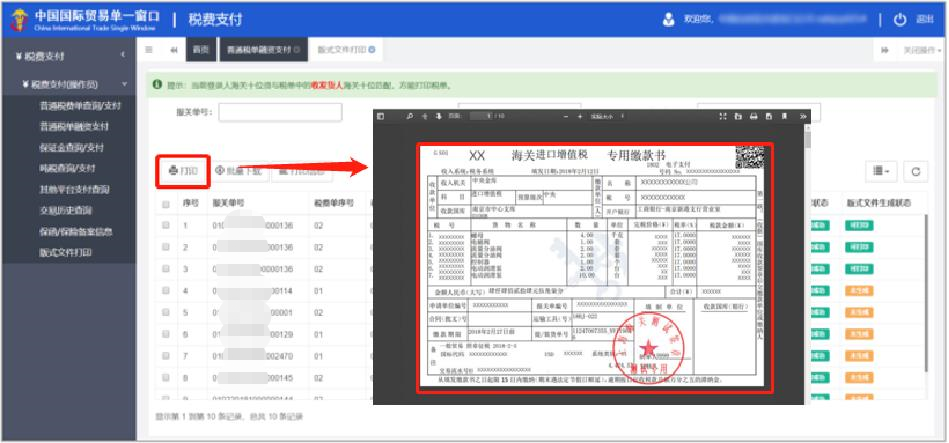Click the double-left arrow tab scroll icon
Viewport: 949px width, 443px height.
(x=174, y=49)
